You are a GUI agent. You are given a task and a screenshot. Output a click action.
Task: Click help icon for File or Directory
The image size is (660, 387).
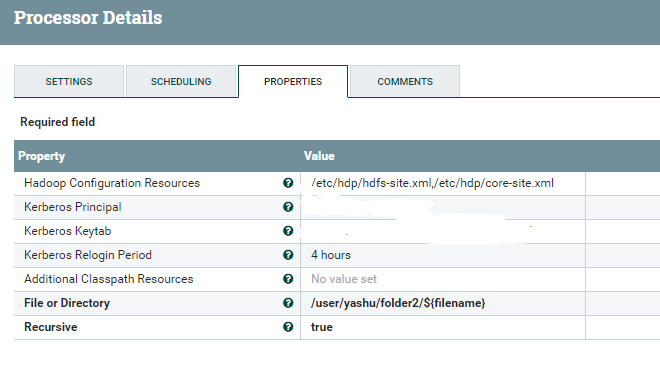(288, 303)
